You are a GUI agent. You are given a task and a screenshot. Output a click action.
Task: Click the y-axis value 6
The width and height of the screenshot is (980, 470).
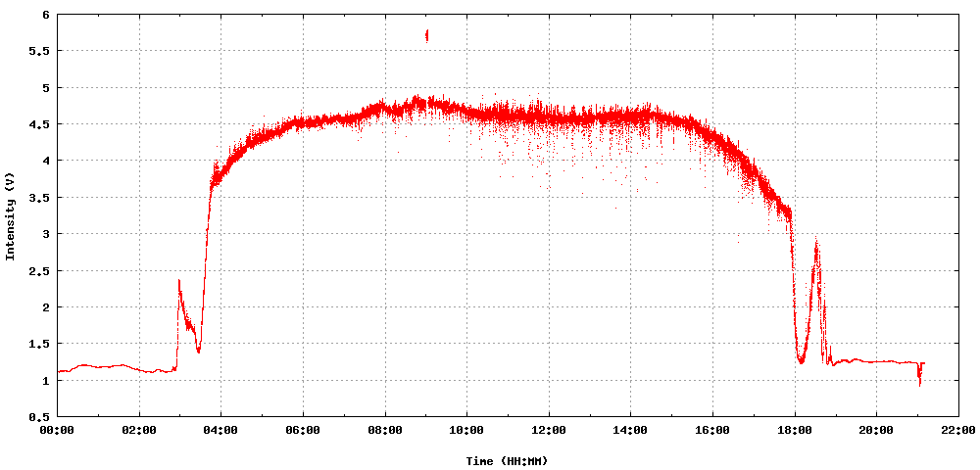46,15
